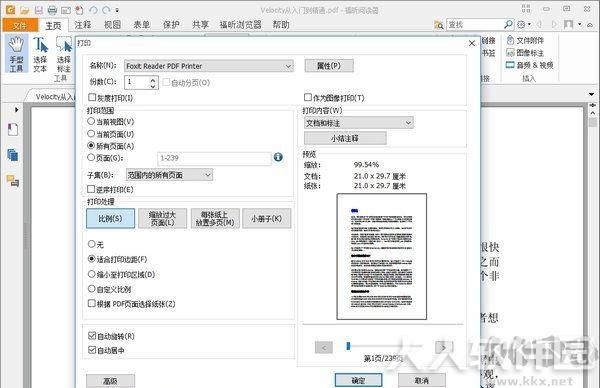Image resolution: width=600 pixels, height=388 pixels.
Task: Open the document tab list dropdown arrow
Action: [591, 94]
